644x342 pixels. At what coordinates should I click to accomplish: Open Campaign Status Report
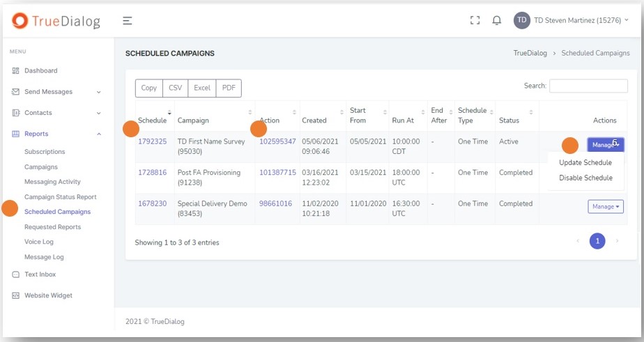point(61,196)
